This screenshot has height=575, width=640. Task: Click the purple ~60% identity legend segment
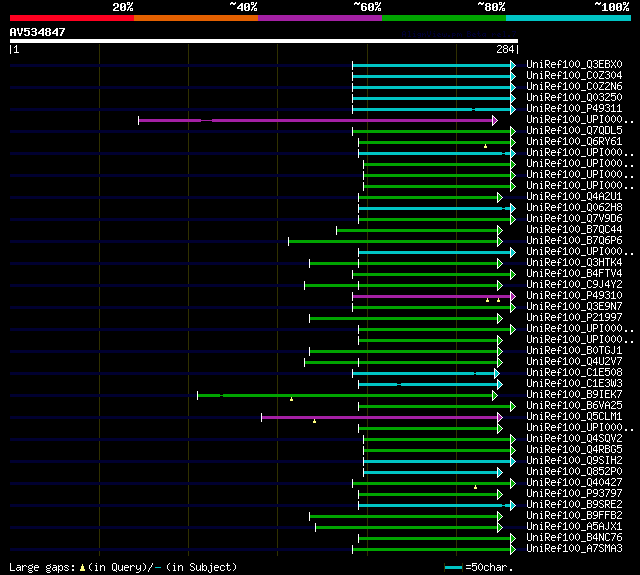click(x=320, y=18)
